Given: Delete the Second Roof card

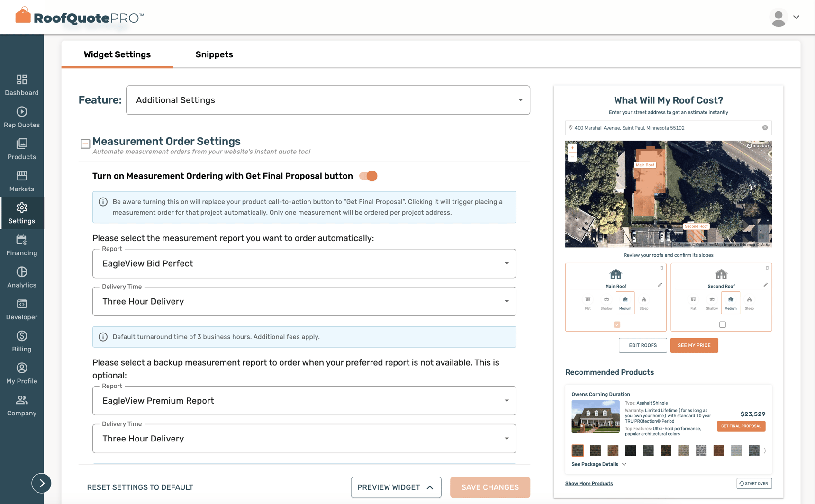Looking at the screenshot, I should (x=767, y=268).
